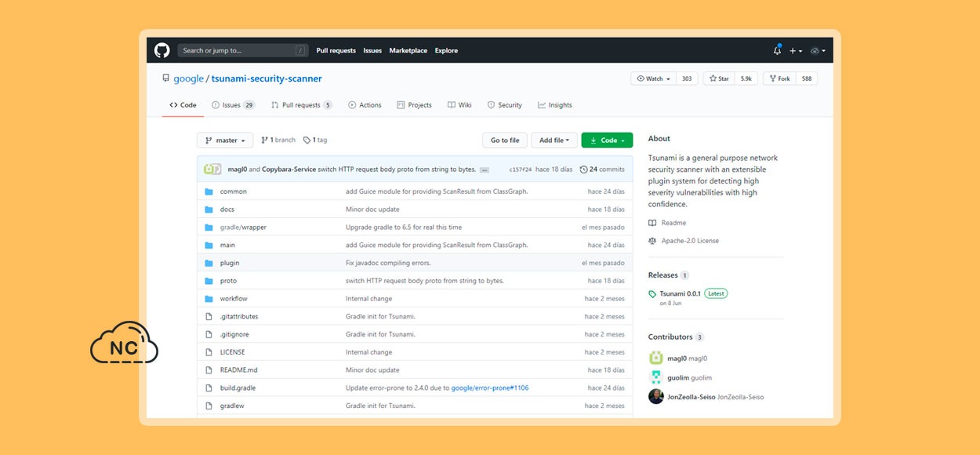Open the 24 commits history link
Screen dimensions: 980x455
tap(602, 169)
